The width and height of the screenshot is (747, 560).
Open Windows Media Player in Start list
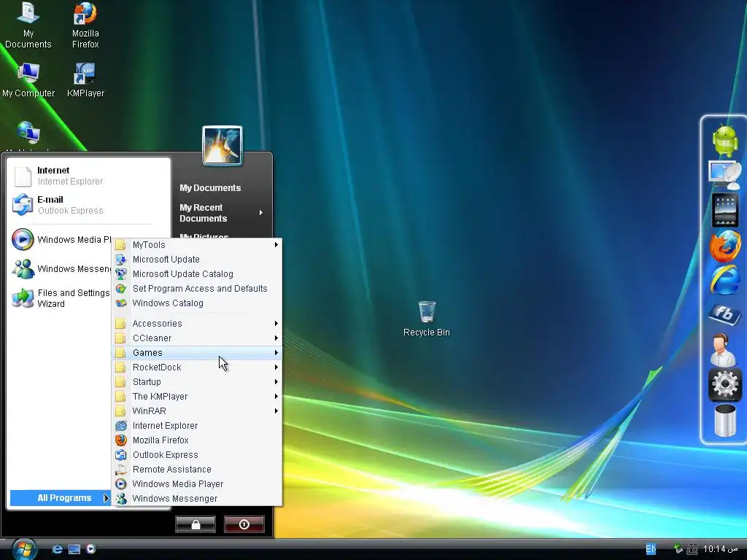click(61, 239)
